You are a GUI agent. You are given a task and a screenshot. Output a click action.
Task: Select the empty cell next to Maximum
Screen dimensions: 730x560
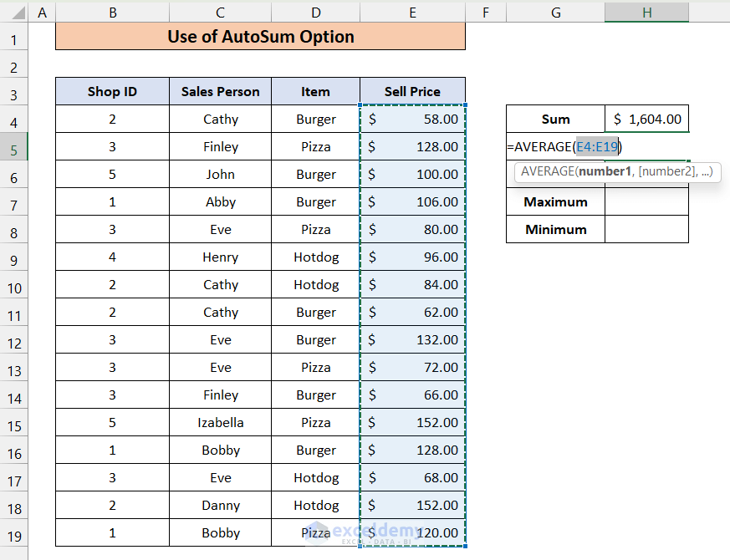[646, 202]
